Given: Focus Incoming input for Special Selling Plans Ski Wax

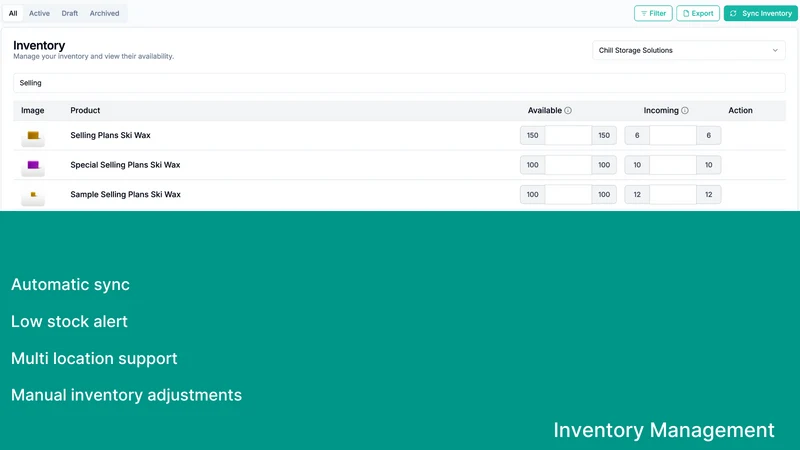Looking at the screenshot, I should [673, 165].
